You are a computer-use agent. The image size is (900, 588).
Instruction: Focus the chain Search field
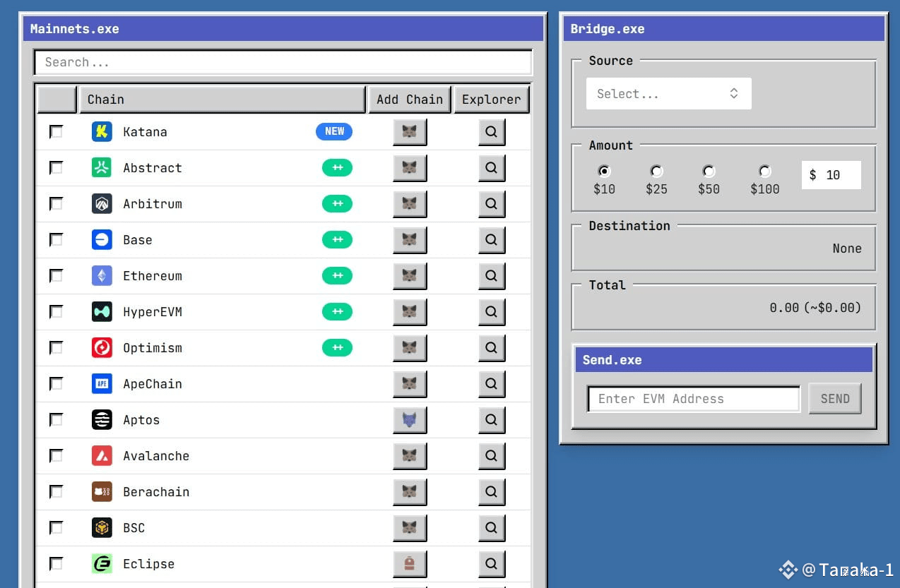pyautogui.click(x=283, y=62)
